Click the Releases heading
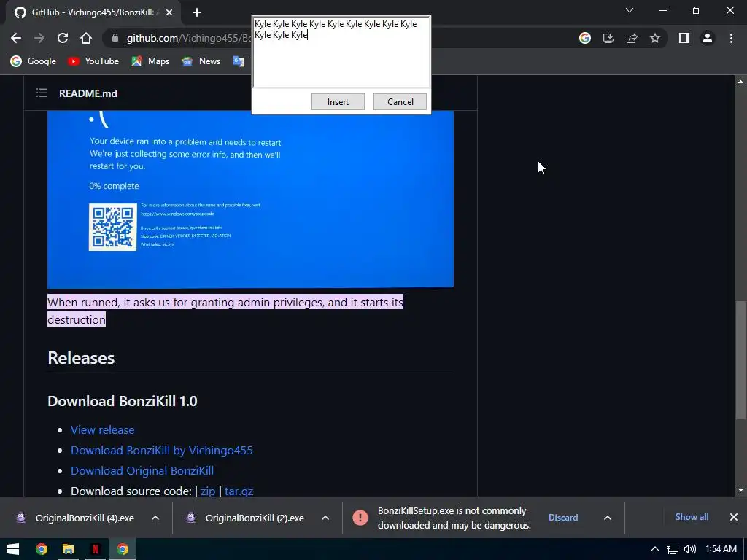 tap(81, 358)
